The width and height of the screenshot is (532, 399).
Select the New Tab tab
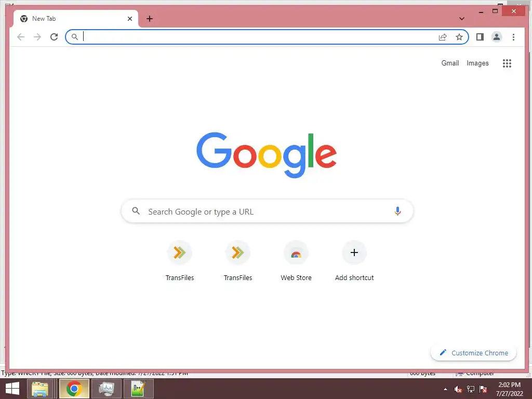click(76, 19)
